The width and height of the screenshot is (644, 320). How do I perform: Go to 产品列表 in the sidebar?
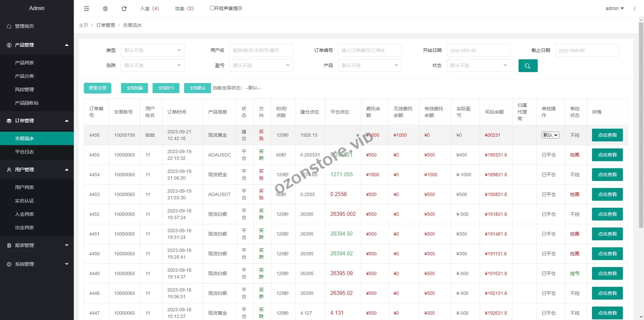click(x=24, y=63)
